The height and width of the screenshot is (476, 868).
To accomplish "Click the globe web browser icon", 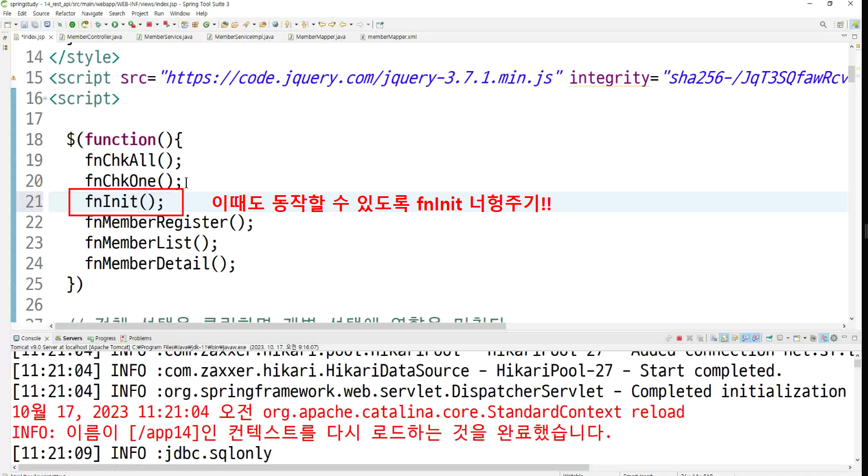I will pyautogui.click(x=275, y=25).
